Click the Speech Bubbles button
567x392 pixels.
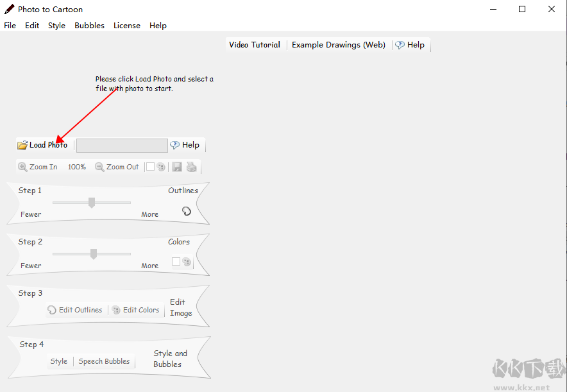click(104, 361)
